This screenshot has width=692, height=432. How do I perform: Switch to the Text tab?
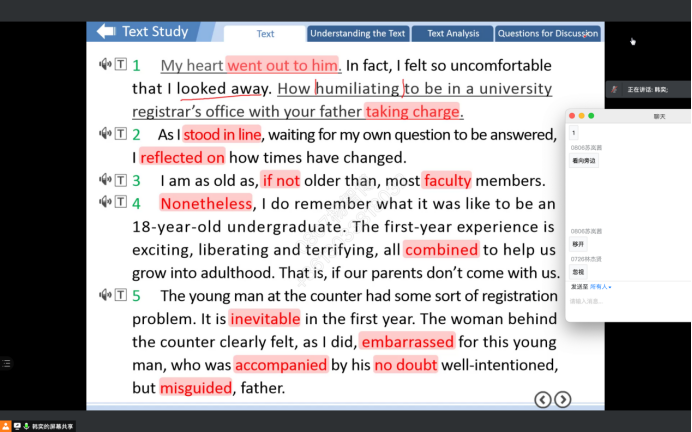tap(265, 34)
